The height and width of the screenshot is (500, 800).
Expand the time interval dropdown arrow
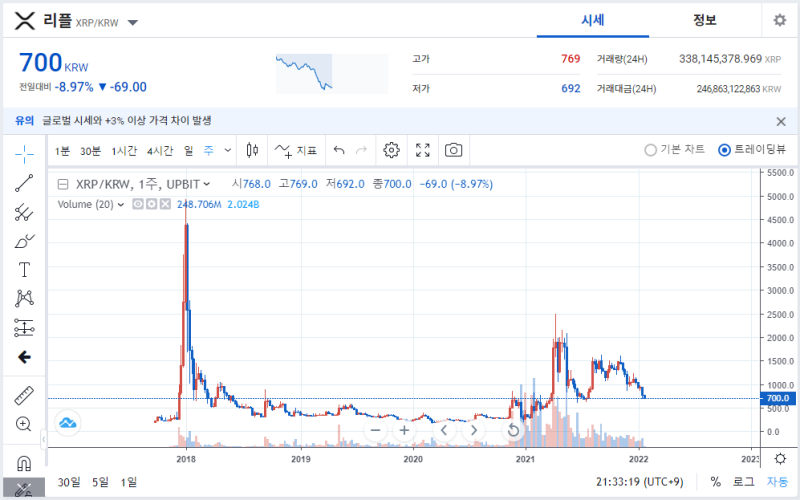click(x=228, y=150)
